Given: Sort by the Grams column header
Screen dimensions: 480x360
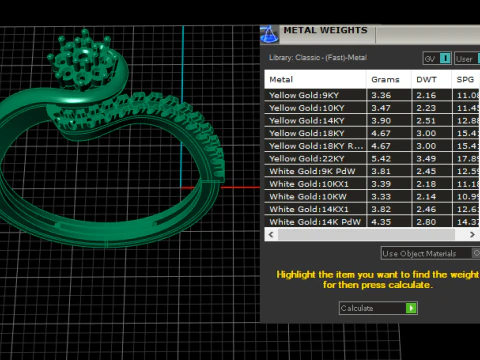Looking at the screenshot, I should coord(389,79).
